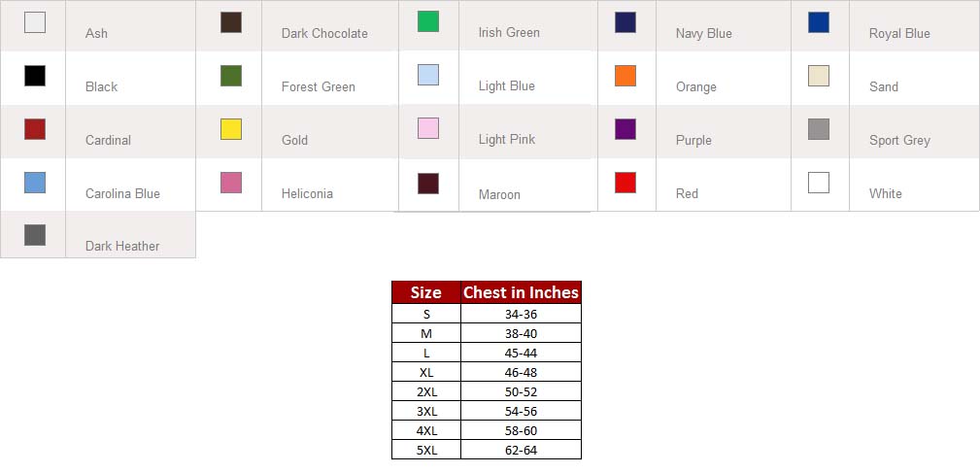
Task: Choose the Cardinal red swatch
Action: click(x=35, y=129)
